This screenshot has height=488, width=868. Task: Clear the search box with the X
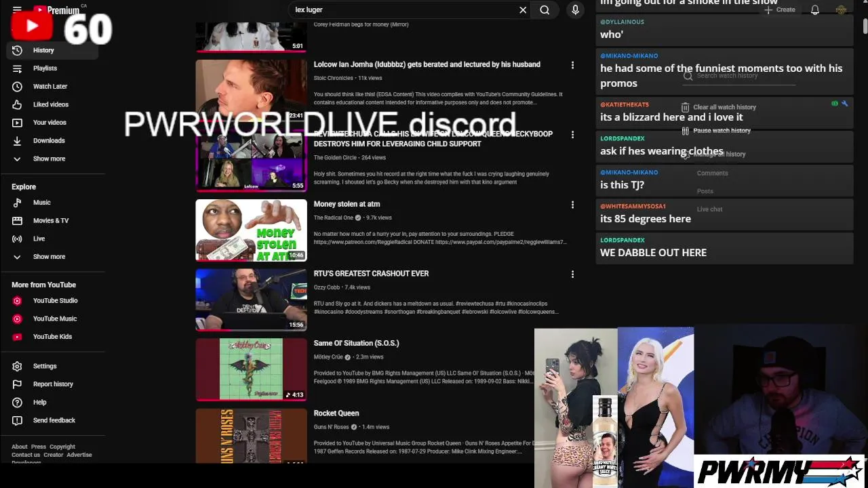523,10
